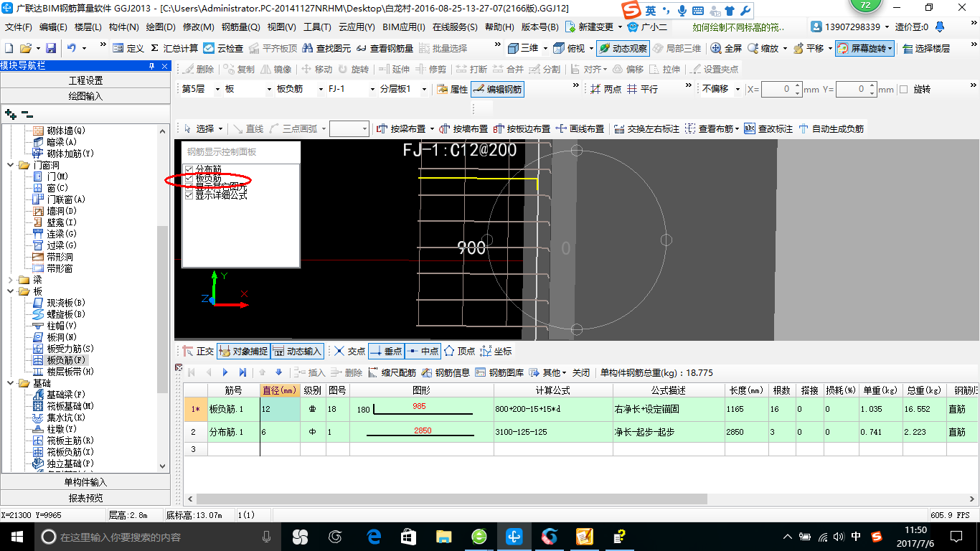
Task: Start 云检查 (cloud check)
Action: point(223,48)
